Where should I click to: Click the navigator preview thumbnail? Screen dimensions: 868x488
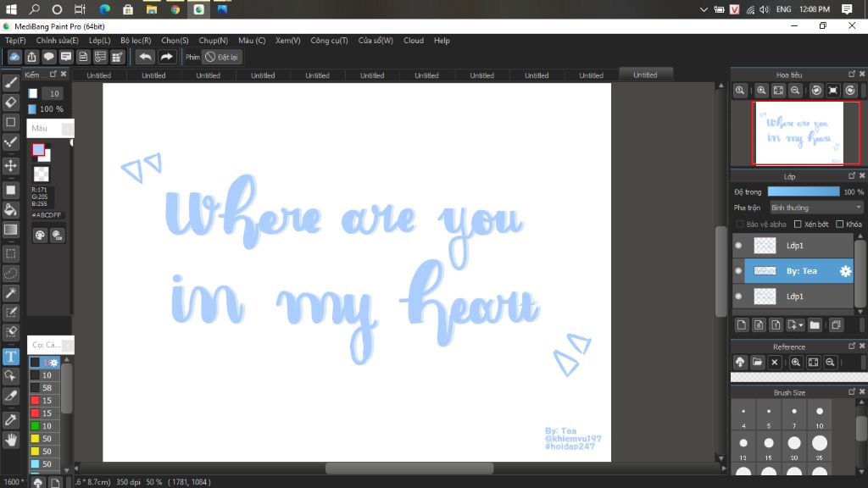(x=798, y=133)
